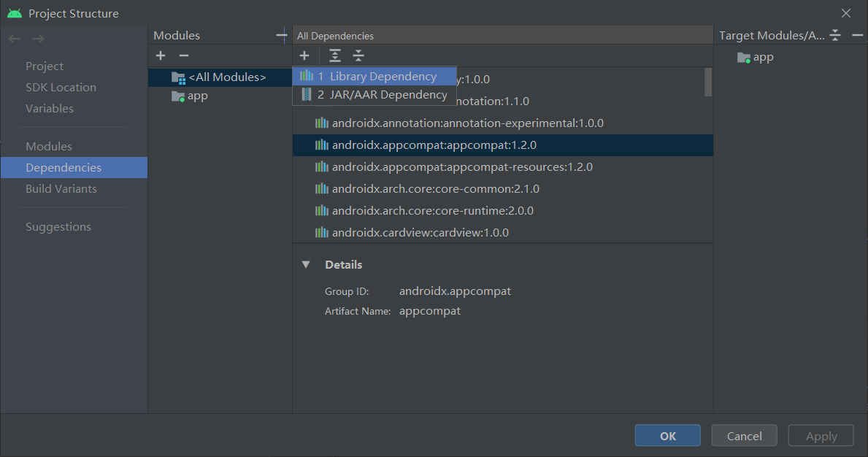Click library icon of appcompat:1.2.0
The height and width of the screenshot is (457, 868).
click(x=322, y=145)
